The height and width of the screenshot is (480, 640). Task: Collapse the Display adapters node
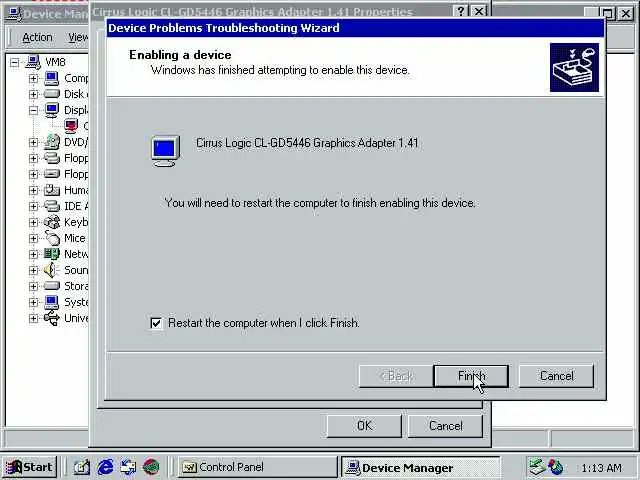(33, 110)
